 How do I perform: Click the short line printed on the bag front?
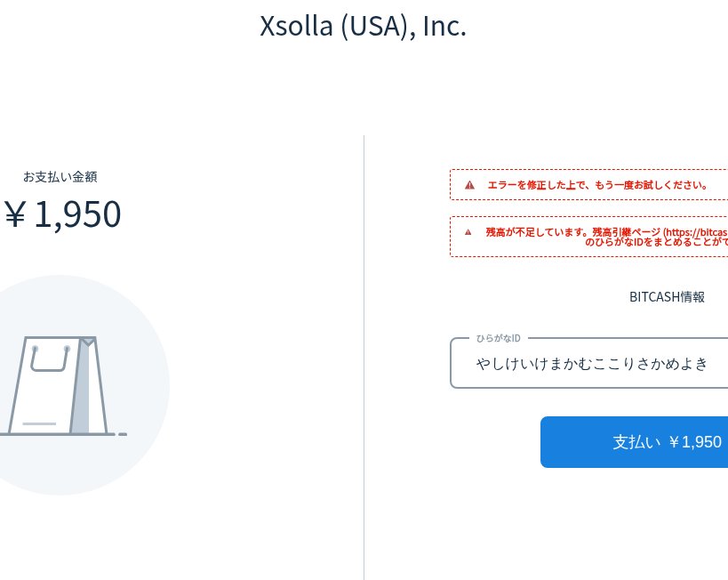[x=39, y=423]
